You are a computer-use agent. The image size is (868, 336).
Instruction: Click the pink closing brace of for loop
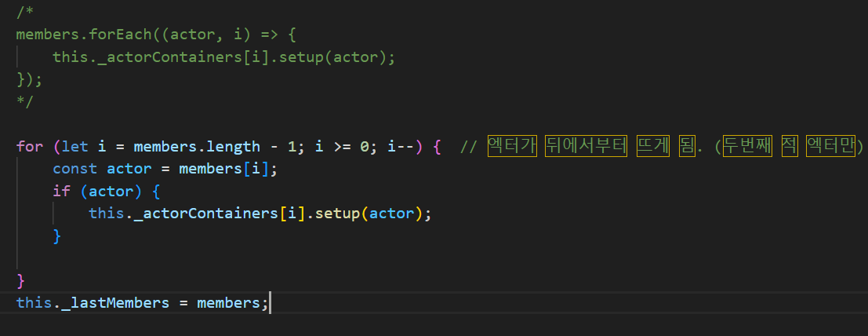pos(21,280)
